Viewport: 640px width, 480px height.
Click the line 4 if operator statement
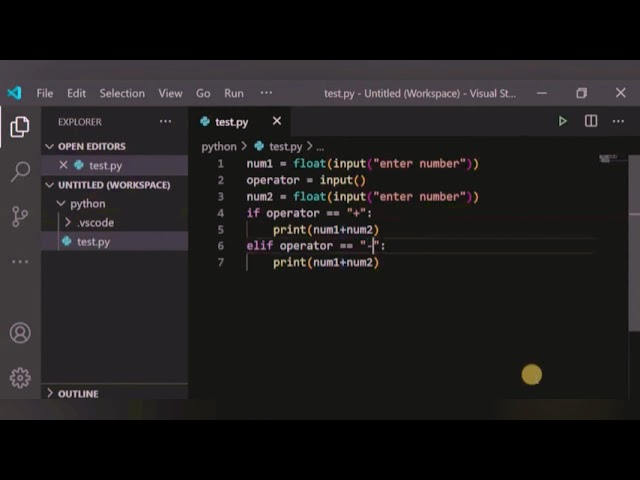point(309,213)
